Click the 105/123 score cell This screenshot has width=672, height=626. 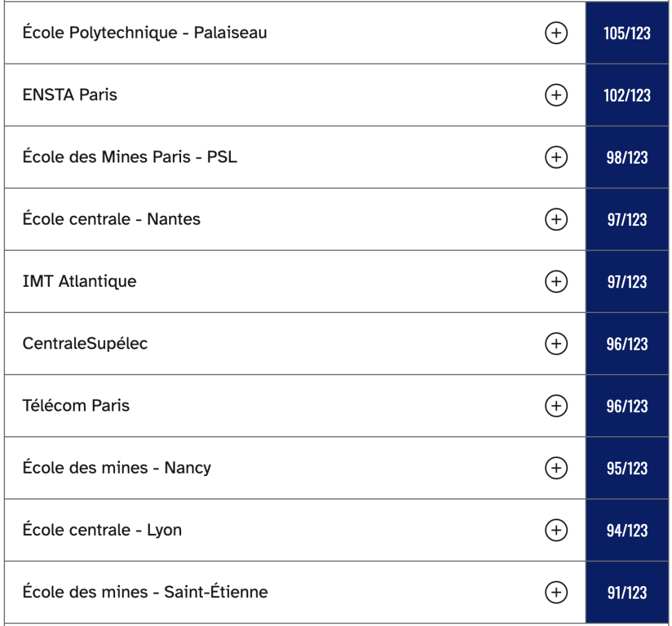pos(627,33)
